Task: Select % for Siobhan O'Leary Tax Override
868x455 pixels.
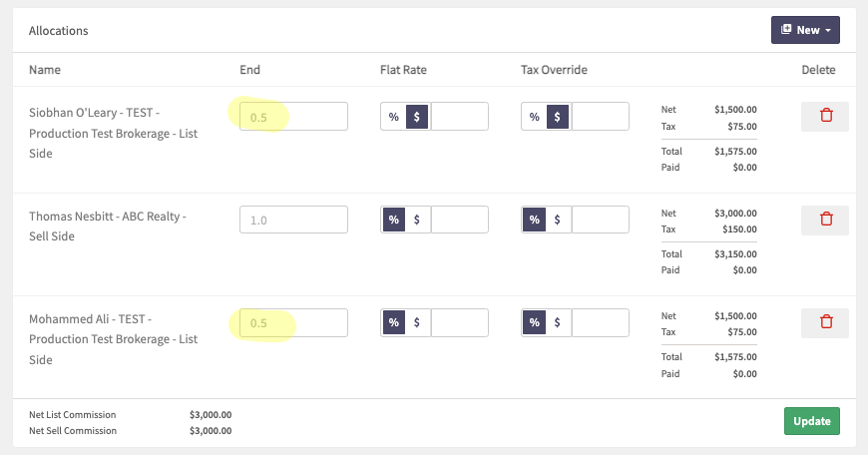Action: 534,117
